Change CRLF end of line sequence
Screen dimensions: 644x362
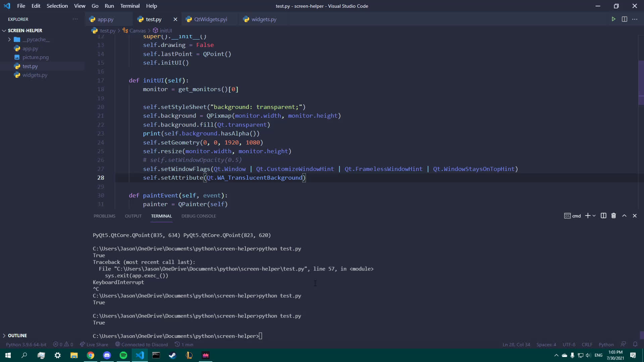coord(587,345)
